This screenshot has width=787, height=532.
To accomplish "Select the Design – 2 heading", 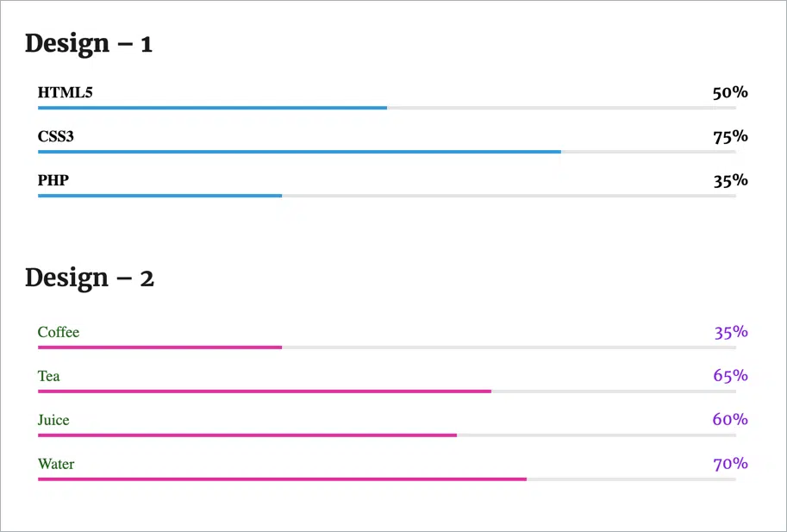I will (x=90, y=278).
